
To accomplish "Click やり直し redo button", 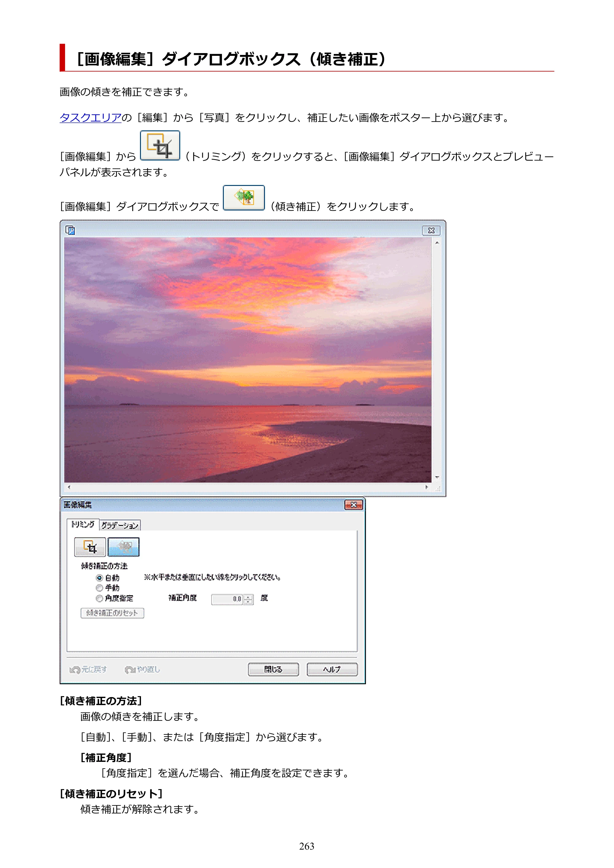I will [143, 669].
